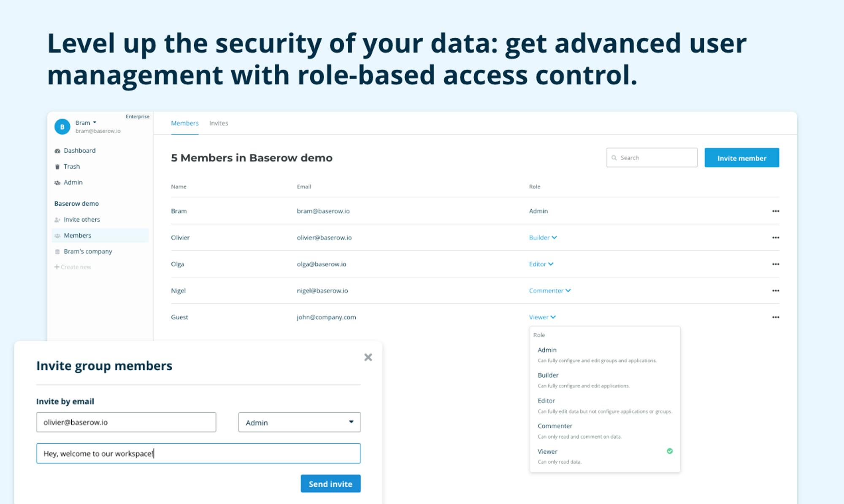Click the email bram@baserow.io in table
Viewport: 844px width, 504px height.
pyautogui.click(x=323, y=211)
